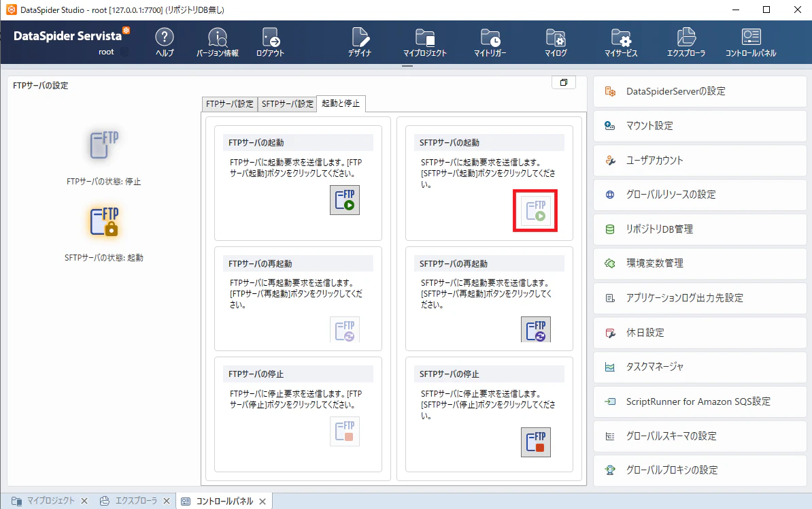Click the SFTPサーバ停止 stop icon
The width and height of the screenshot is (812, 509).
coord(535,442)
